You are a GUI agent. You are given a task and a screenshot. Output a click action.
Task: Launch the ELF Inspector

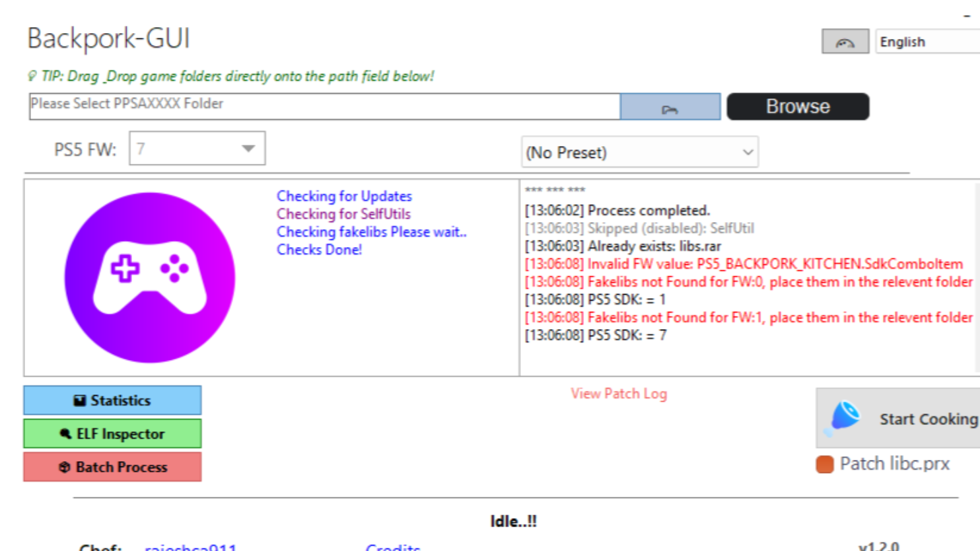click(112, 434)
